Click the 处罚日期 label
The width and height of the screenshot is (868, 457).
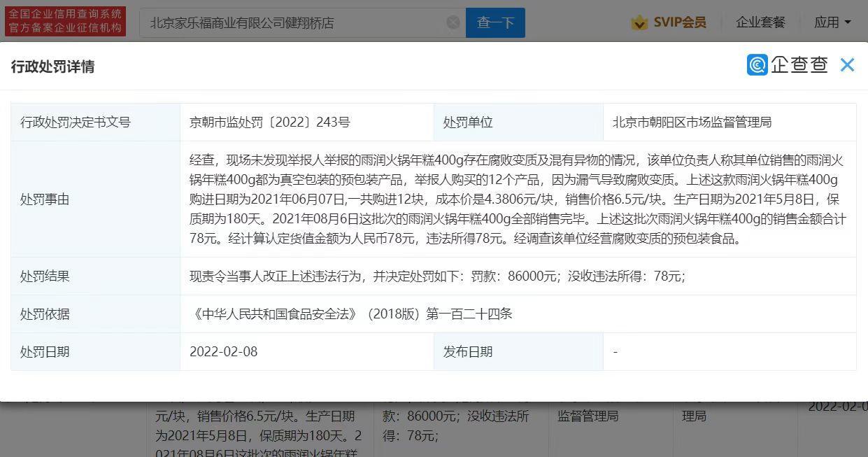(45, 352)
